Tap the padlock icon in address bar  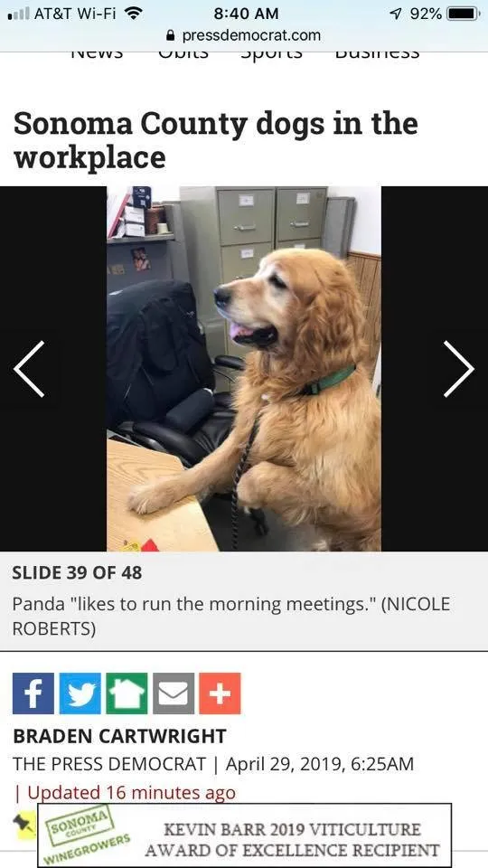pyautogui.click(x=171, y=35)
